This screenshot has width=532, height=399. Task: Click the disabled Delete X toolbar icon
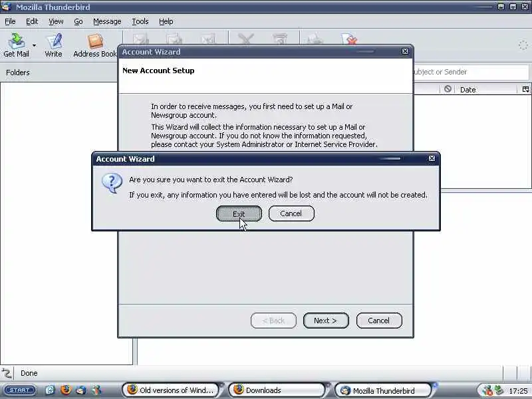click(246, 39)
